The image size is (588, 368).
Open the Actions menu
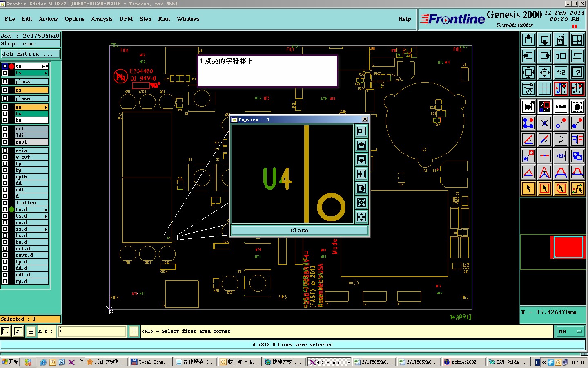(x=48, y=19)
